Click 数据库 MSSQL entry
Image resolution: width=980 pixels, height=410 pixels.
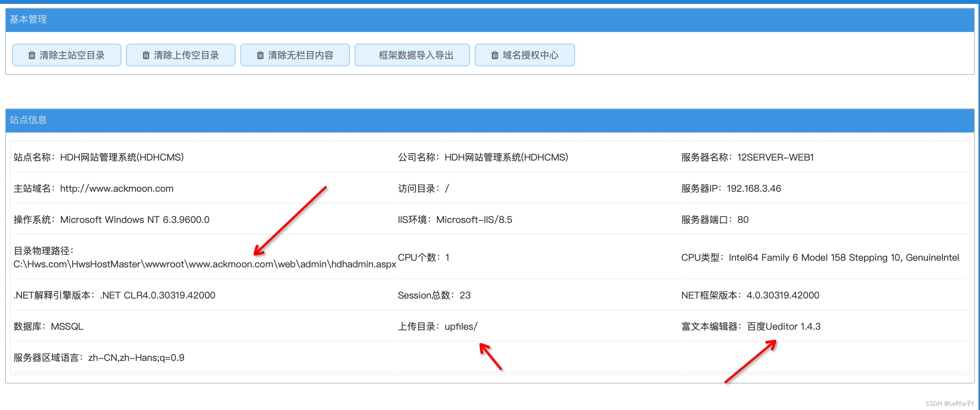[x=48, y=327]
